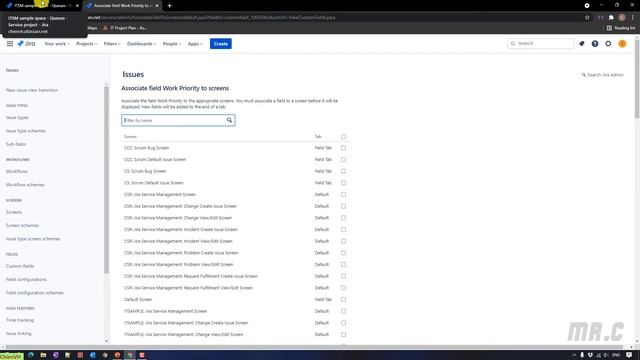Screen dimensions: 640x360
Task: Click the CSR: Problem View/Edit Screen row text
Action: pyautogui.click(x=178, y=264)
